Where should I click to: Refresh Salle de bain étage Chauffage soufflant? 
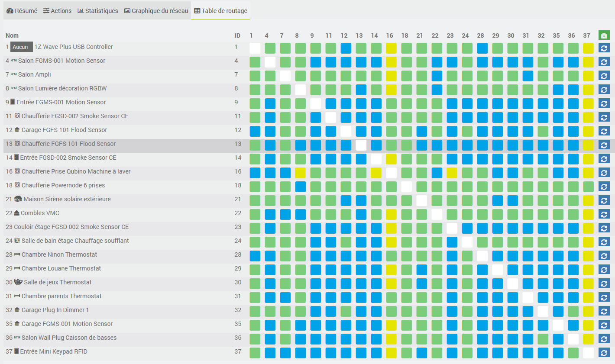tap(604, 242)
